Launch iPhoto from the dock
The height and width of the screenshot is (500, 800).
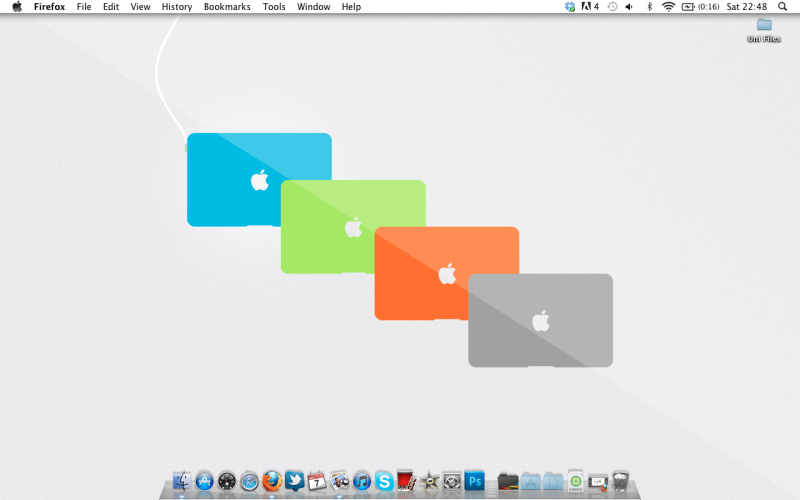pos(339,481)
